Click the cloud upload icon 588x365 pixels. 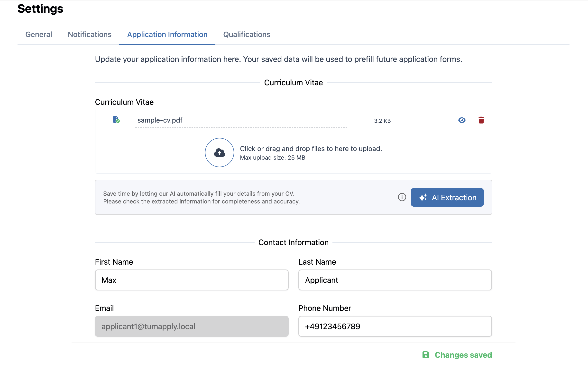tap(219, 153)
